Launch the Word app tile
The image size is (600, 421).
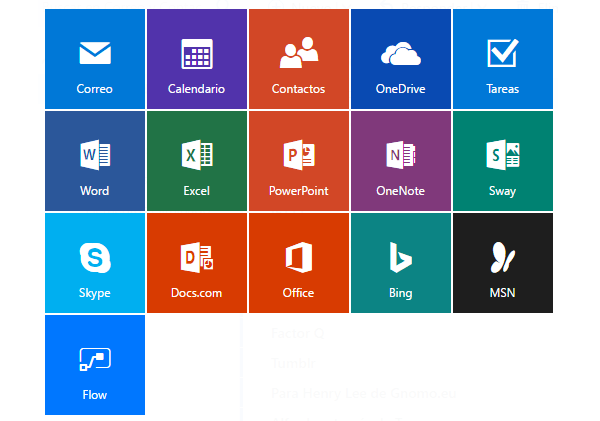[x=95, y=161]
